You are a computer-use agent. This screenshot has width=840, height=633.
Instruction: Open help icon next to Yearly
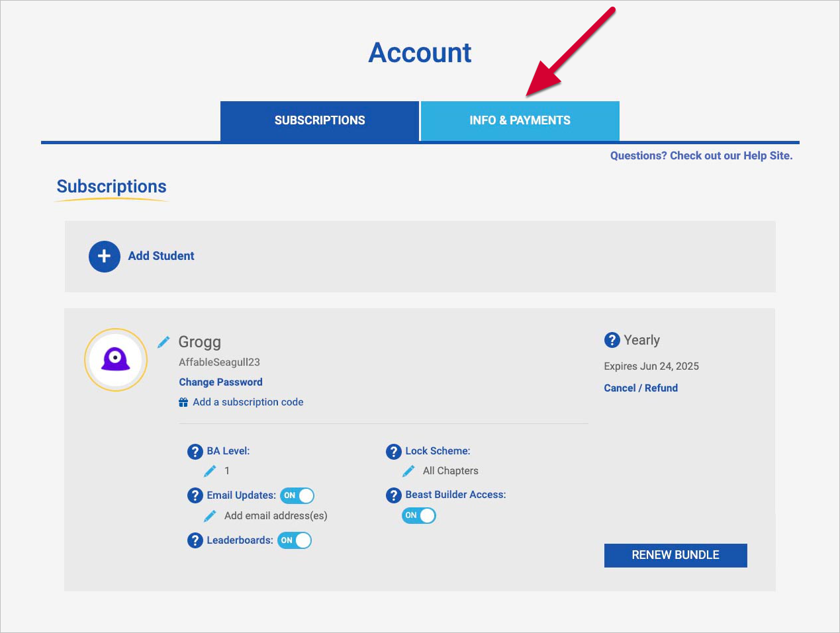(612, 340)
